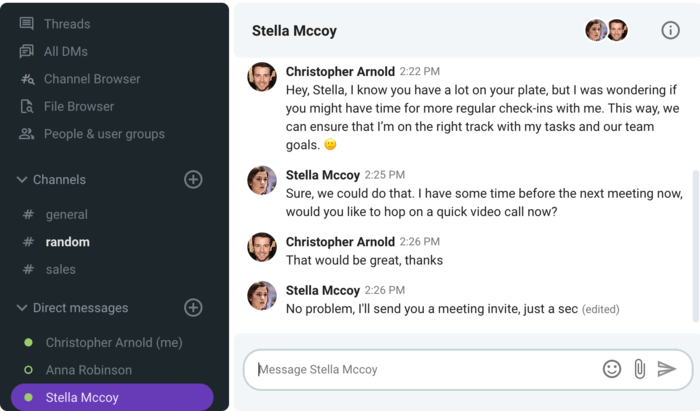The height and width of the screenshot is (411, 700).
Task: Open the File Browser
Action: pos(78,106)
